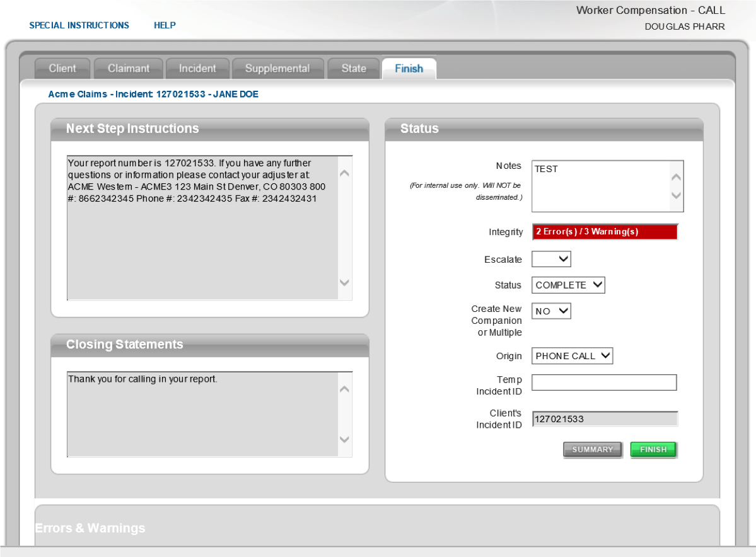Open the SPECIAL INSTRUCTIONS link
Viewport: 756px width, 557px height.
click(x=79, y=25)
